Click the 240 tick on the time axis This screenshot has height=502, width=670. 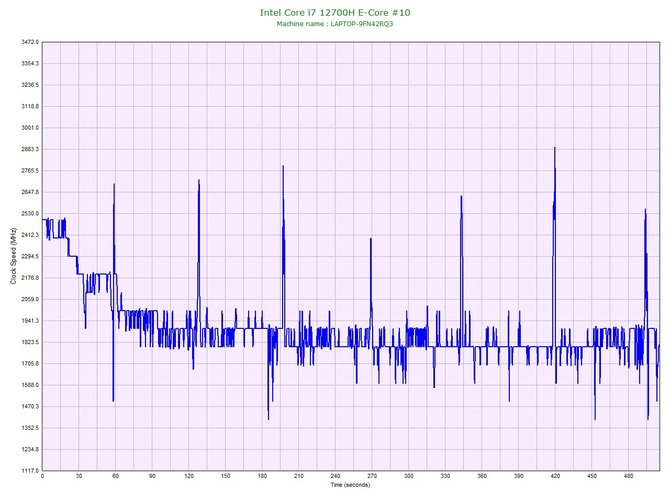pos(335,476)
